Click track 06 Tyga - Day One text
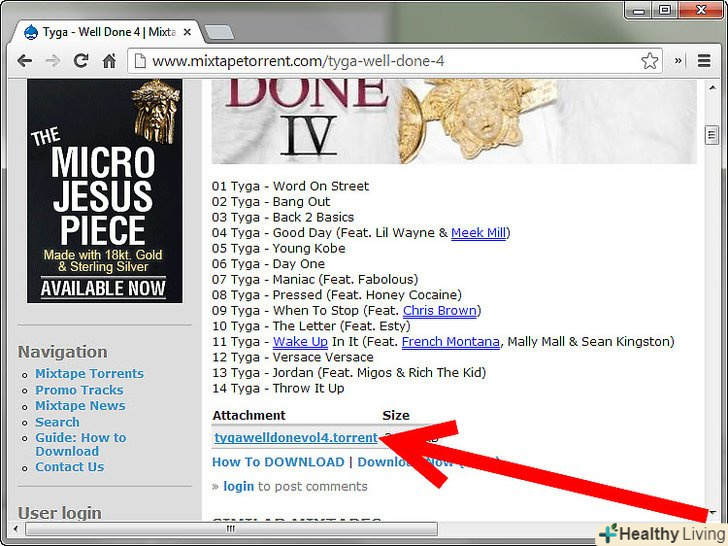 268,264
